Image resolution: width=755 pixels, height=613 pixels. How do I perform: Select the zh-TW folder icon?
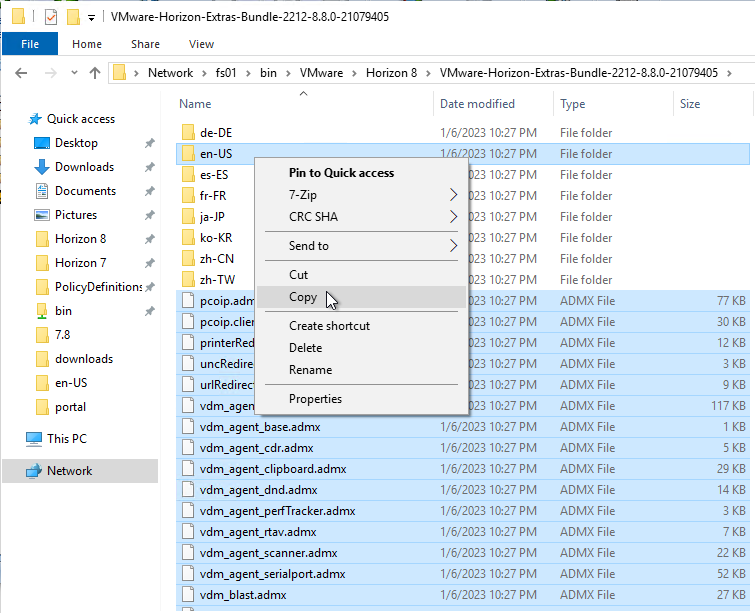[188, 279]
